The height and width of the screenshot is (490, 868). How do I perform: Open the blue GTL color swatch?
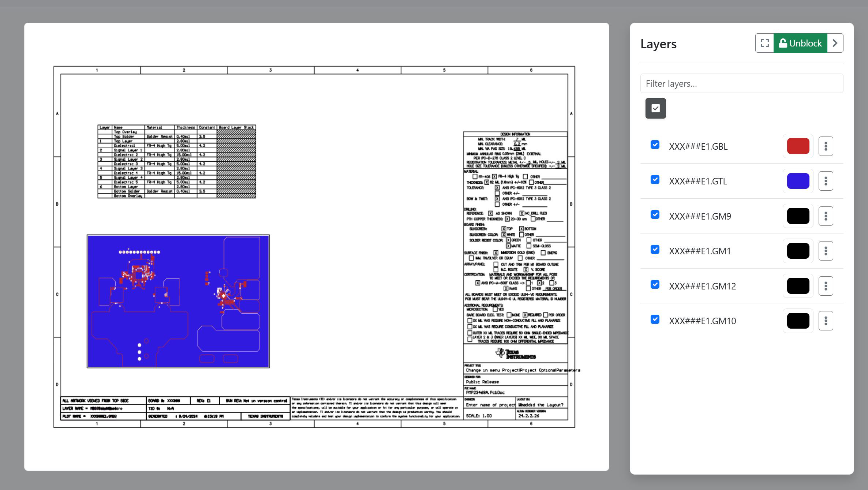point(798,181)
